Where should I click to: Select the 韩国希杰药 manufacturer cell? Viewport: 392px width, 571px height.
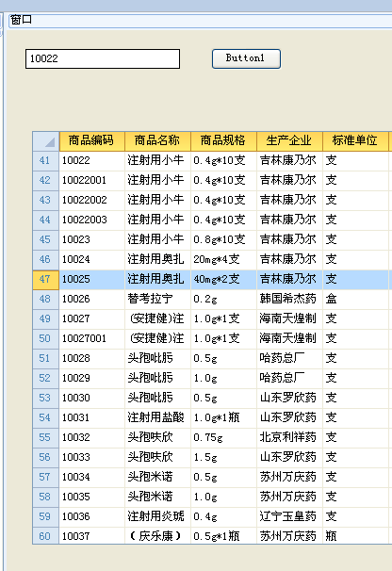pos(289,299)
